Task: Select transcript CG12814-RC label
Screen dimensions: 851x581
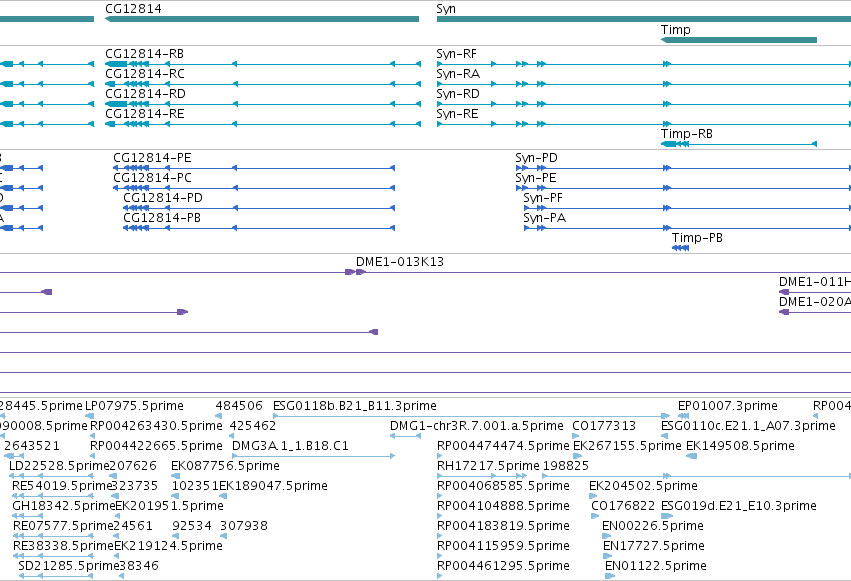Action: [145, 74]
